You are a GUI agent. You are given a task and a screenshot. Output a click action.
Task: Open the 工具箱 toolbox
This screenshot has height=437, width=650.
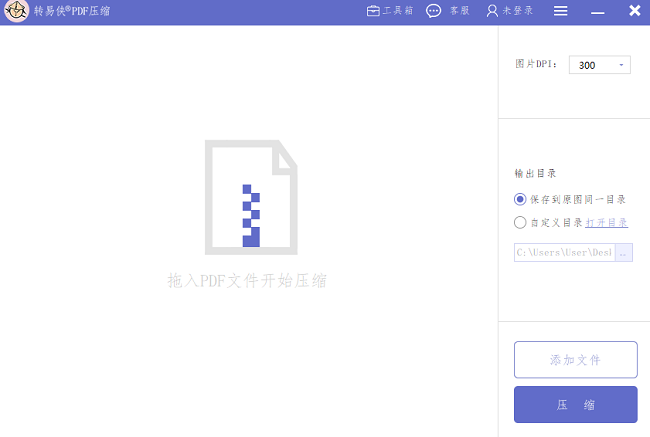(x=390, y=11)
